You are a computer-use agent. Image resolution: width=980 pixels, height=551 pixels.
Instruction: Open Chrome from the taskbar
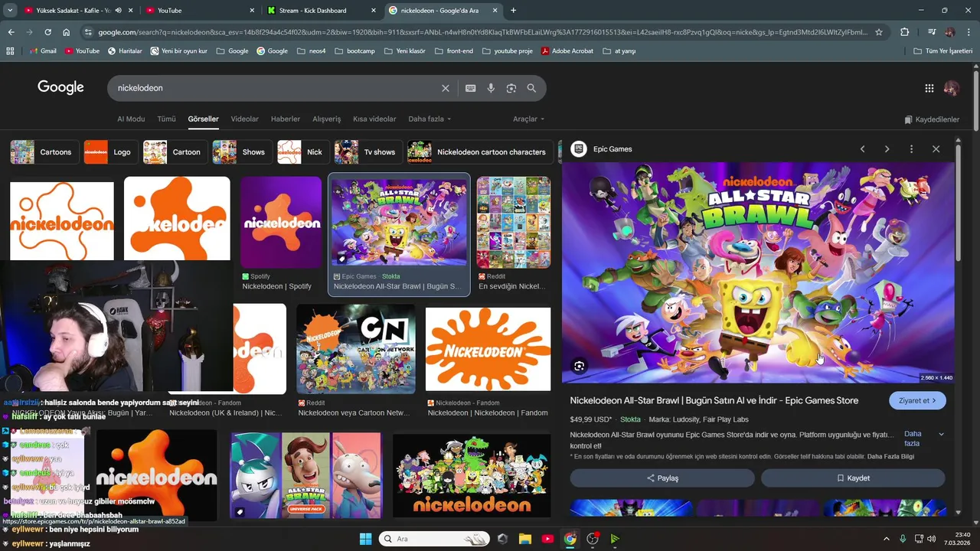pyautogui.click(x=570, y=539)
